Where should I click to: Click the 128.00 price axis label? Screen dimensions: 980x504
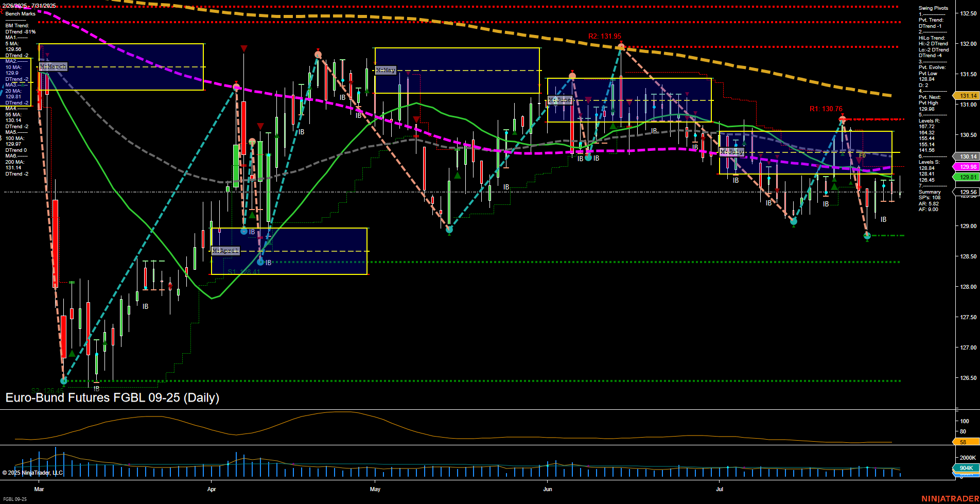tap(968, 287)
